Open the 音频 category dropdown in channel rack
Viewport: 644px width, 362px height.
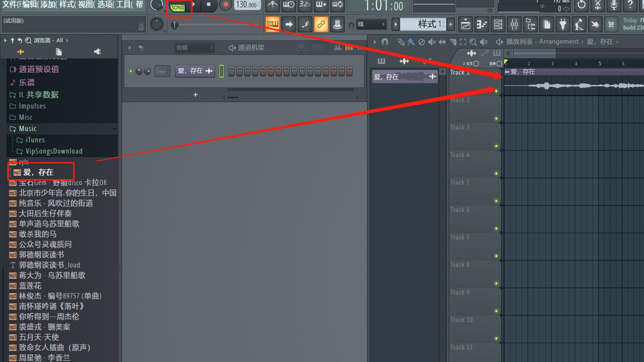point(194,47)
